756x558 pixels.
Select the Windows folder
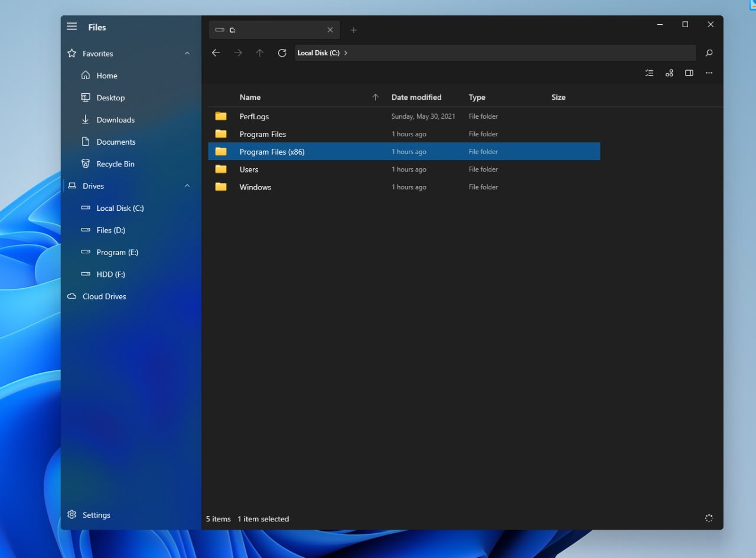(404, 187)
